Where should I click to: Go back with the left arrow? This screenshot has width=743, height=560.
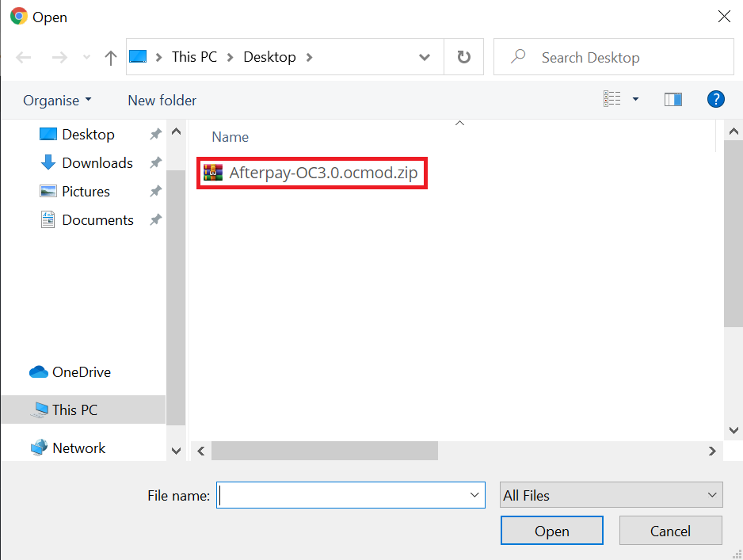[23, 57]
